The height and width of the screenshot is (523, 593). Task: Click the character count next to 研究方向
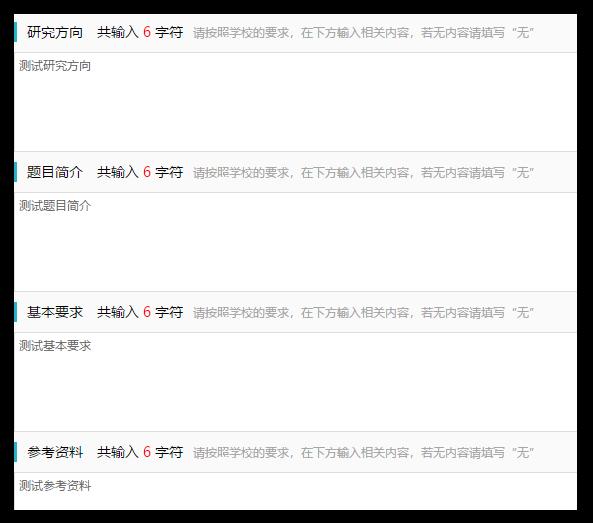point(140,33)
